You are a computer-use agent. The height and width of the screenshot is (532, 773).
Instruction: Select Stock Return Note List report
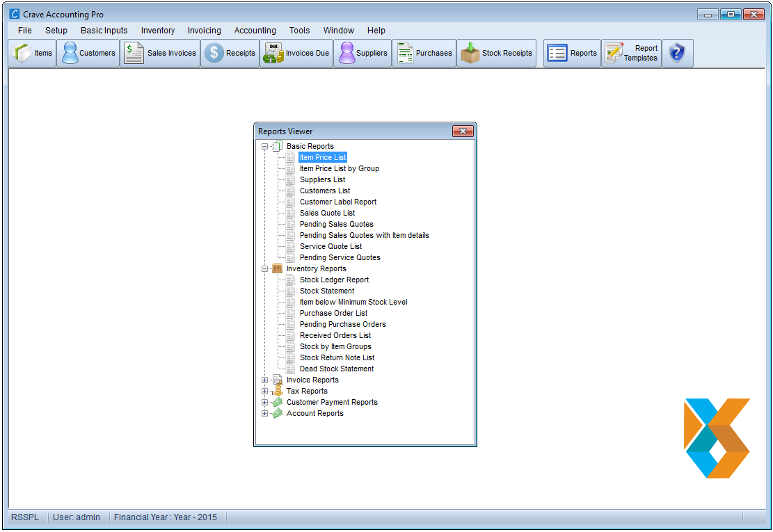pos(337,357)
